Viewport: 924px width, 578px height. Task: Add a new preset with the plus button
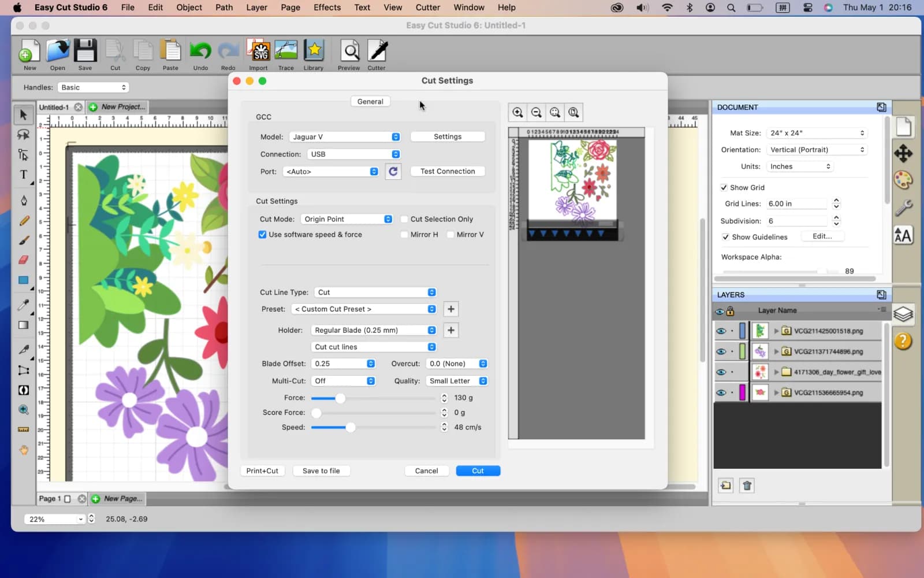point(451,309)
